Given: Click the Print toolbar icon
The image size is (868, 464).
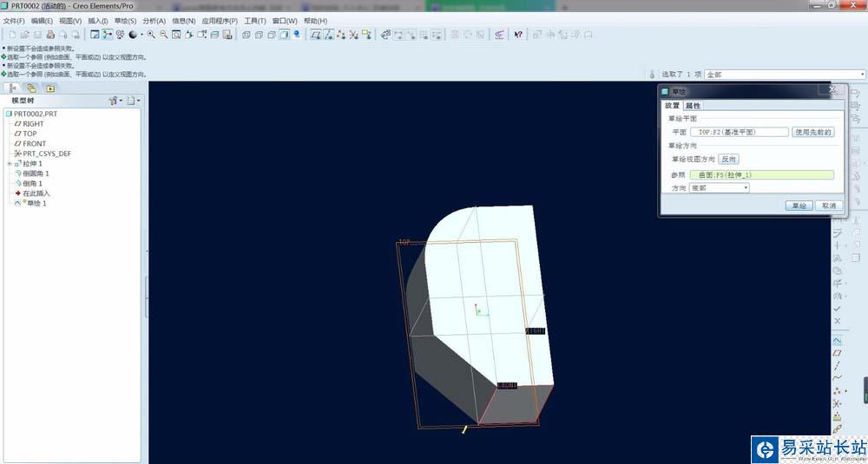Looking at the screenshot, I should pos(50,35).
